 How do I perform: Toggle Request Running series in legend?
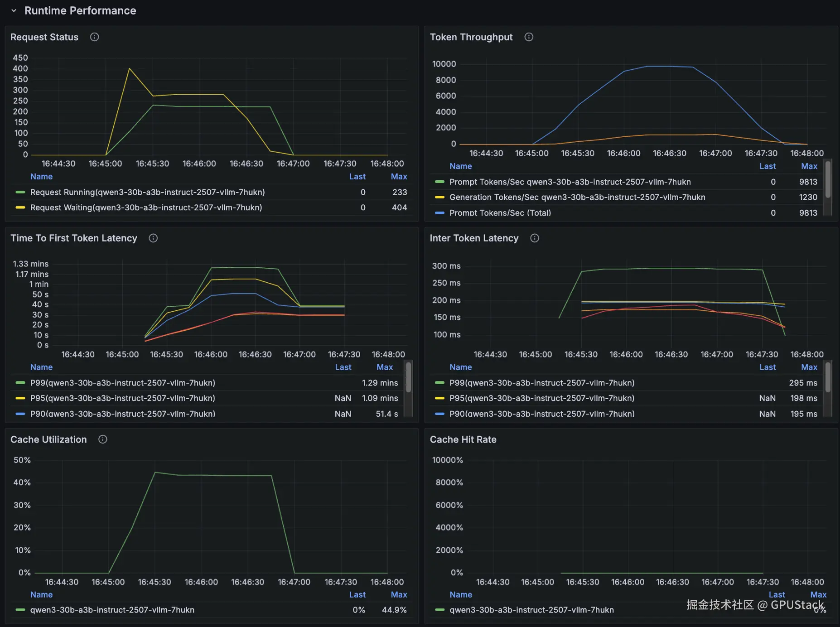point(147,192)
